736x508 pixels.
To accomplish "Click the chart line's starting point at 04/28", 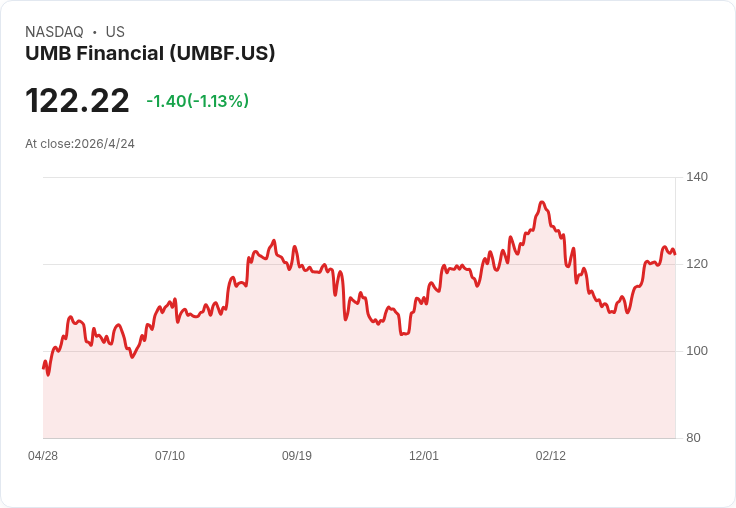I will point(44,368).
